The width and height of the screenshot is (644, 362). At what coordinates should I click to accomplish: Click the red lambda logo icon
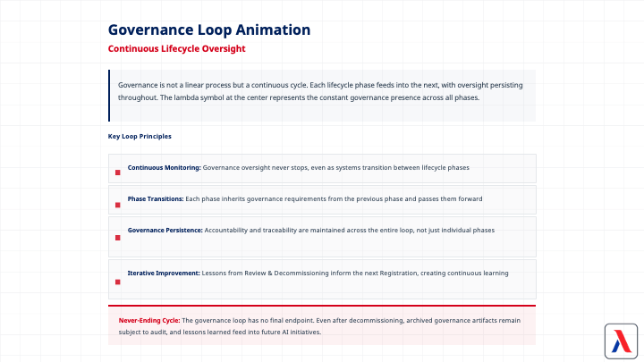click(618, 340)
